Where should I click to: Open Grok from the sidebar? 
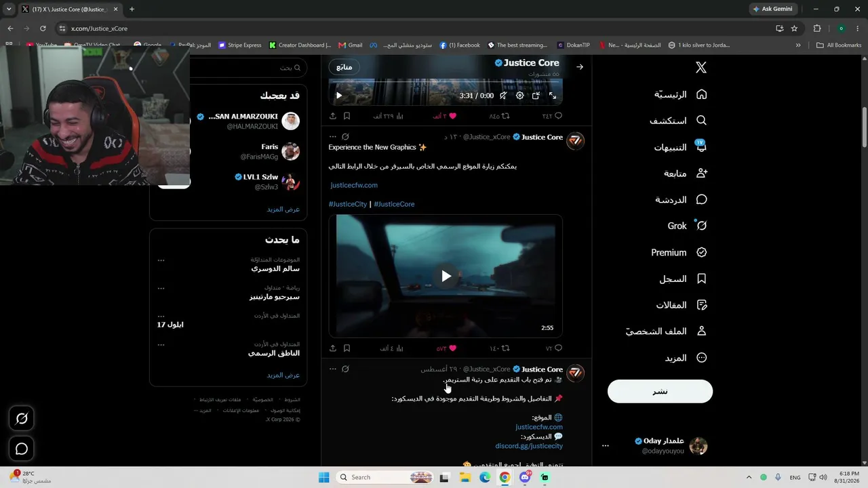(x=687, y=226)
